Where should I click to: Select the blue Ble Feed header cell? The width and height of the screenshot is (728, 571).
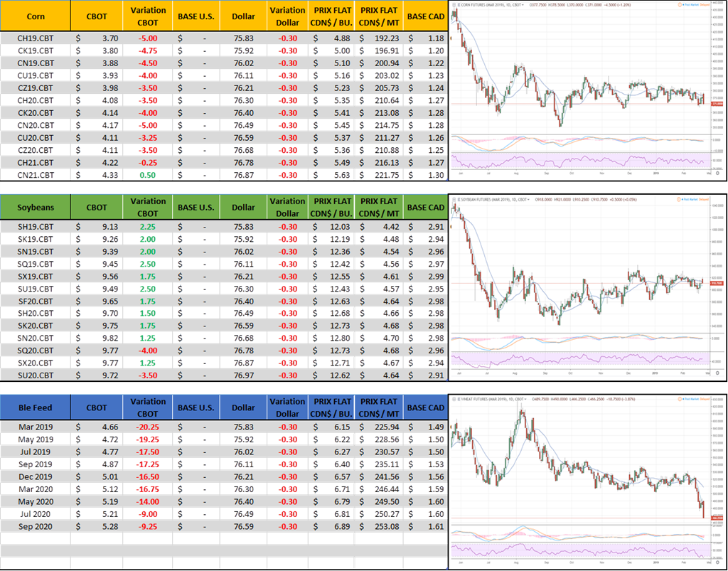click(x=36, y=407)
